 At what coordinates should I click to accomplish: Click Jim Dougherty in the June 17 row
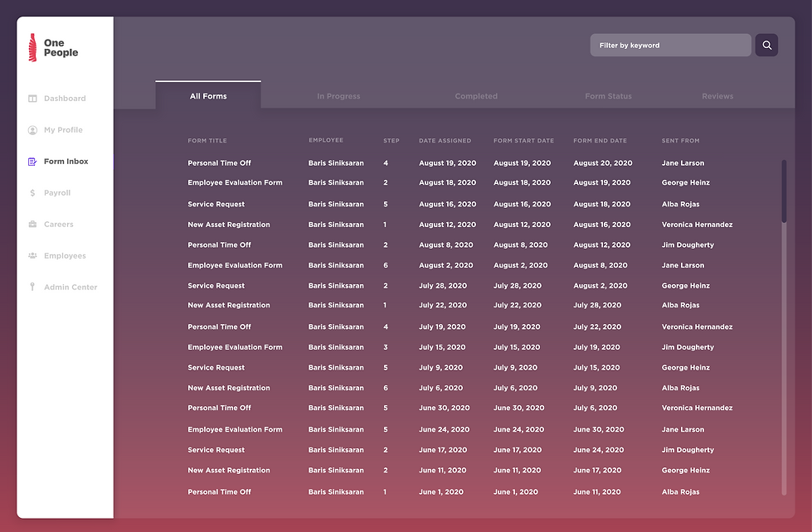click(x=688, y=450)
